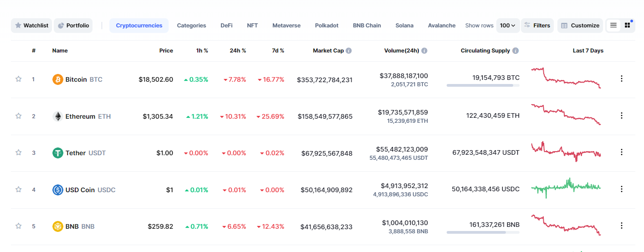The height and width of the screenshot is (252, 644).
Task: Open the Bitcoin BTC name link
Action: tap(84, 79)
